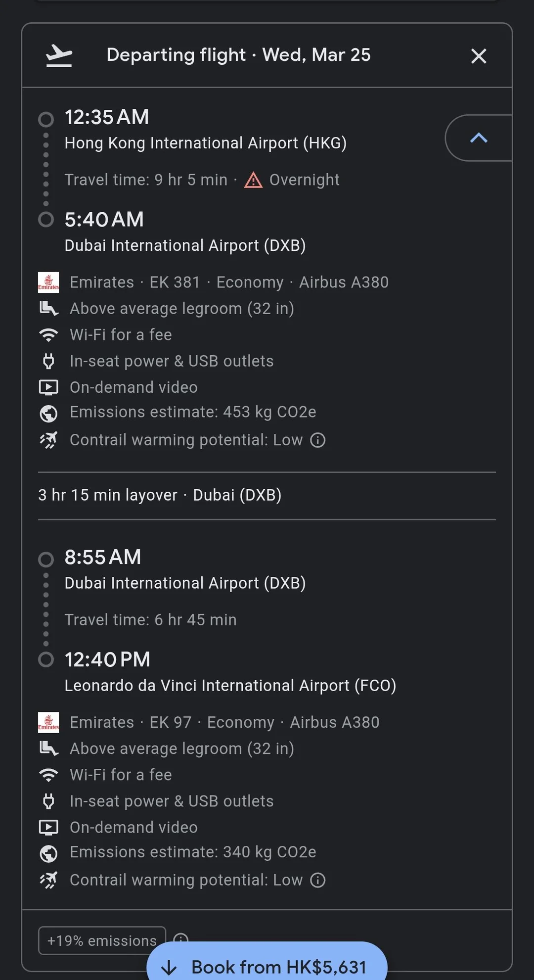Viewport: 534px width, 980px height.
Task: Click the +19% emissions badge
Action: pyautogui.click(x=102, y=940)
